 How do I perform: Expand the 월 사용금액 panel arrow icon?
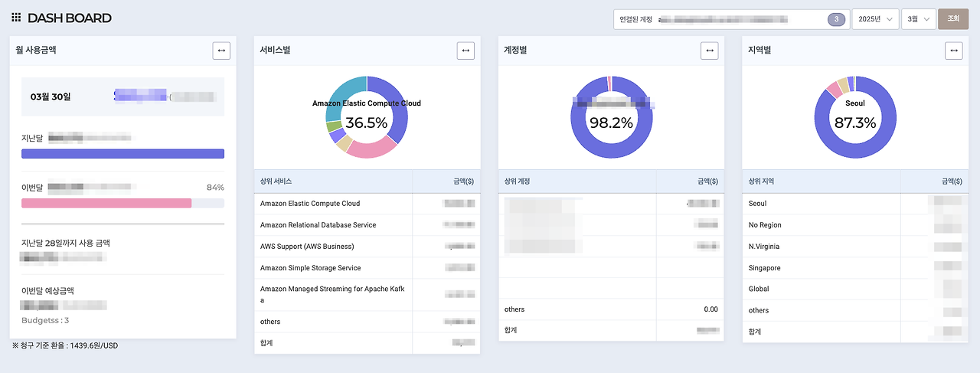pos(221,50)
